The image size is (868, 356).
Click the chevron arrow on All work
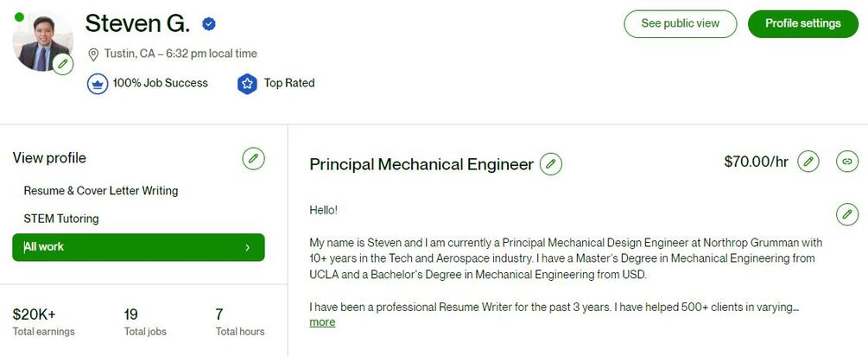[248, 247]
